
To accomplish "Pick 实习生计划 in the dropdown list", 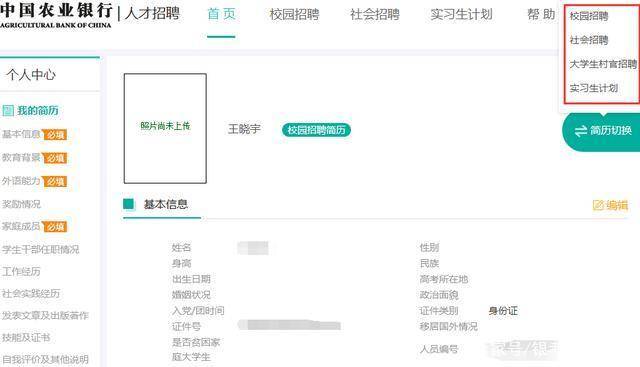I will click(593, 88).
